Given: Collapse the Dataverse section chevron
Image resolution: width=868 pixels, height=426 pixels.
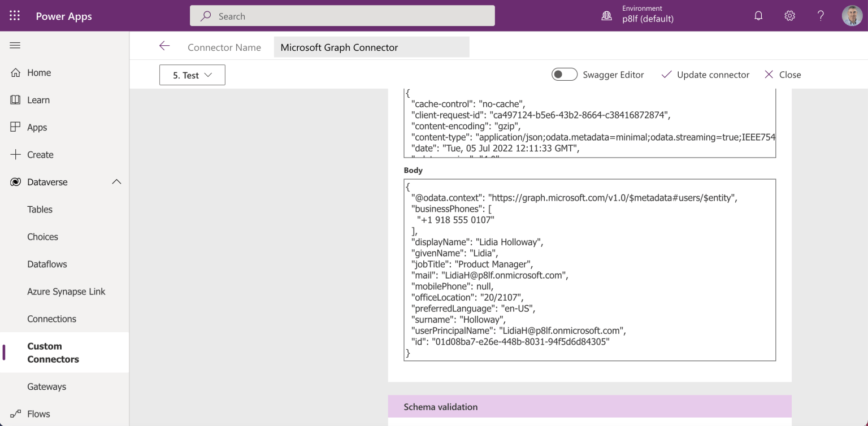Looking at the screenshot, I should 116,182.
